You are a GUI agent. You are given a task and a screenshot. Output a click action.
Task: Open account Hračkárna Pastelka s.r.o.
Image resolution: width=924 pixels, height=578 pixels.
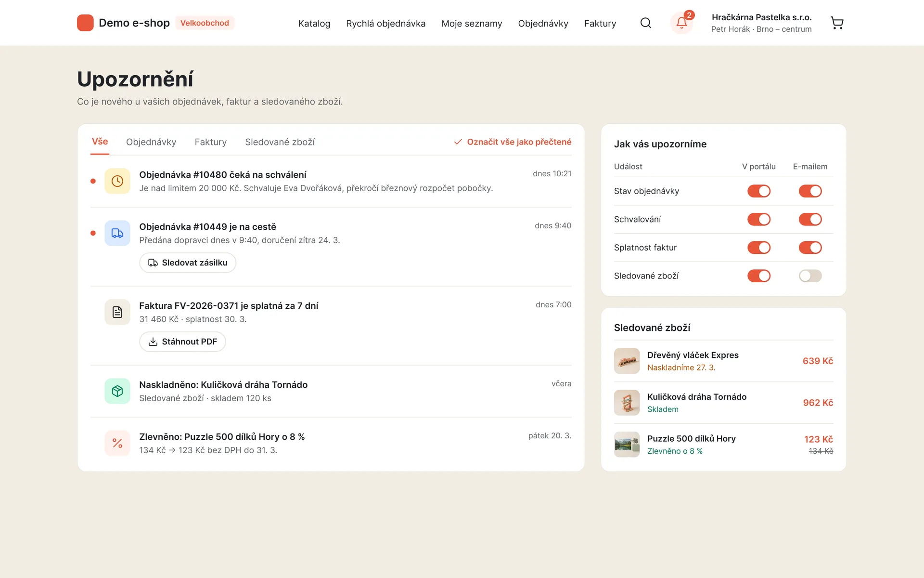click(x=761, y=23)
